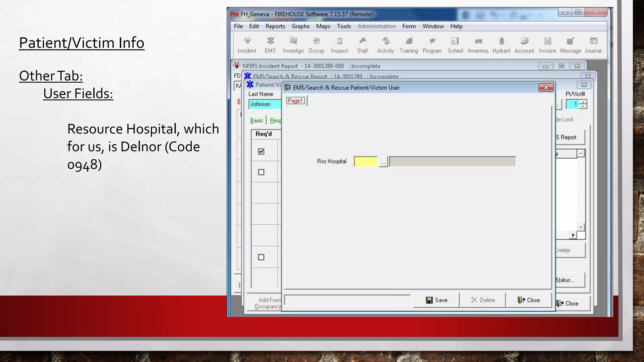Image resolution: width=644 pixels, height=362 pixels.
Task: Open the Investigation toolbar icon
Action: [x=293, y=45]
